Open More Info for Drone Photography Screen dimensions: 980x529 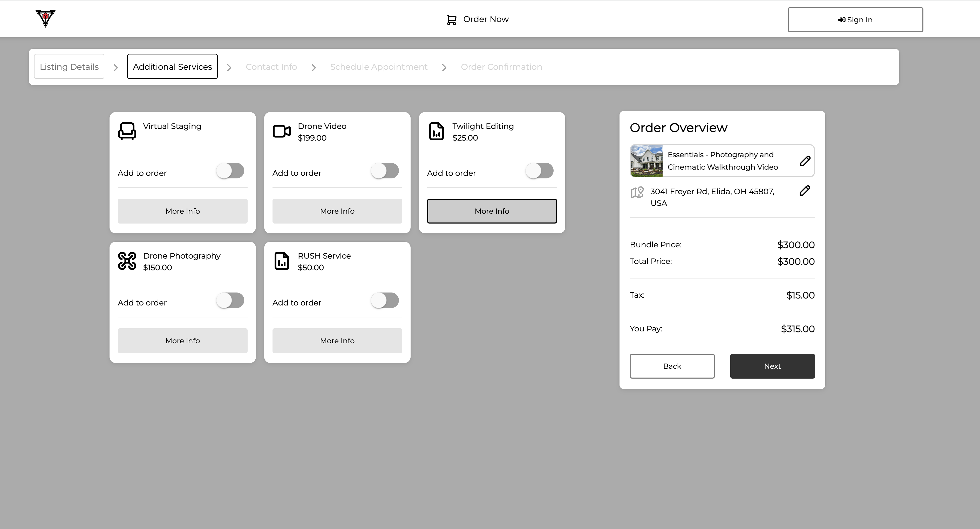pos(183,340)
